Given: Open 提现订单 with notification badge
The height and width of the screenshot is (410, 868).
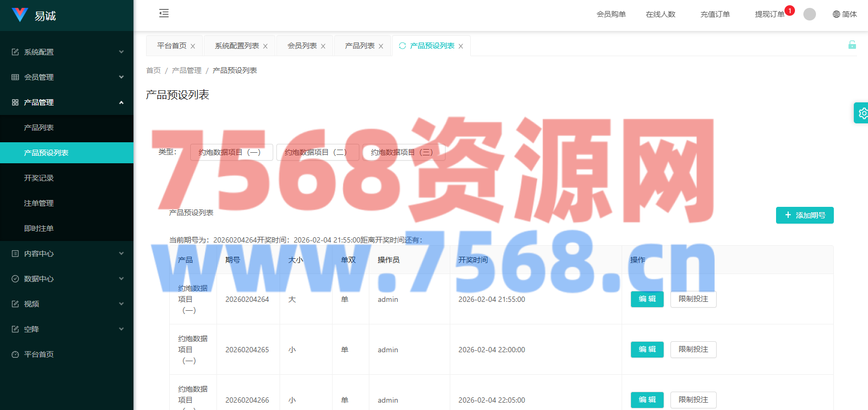Looking at the screenshot, I should coord(769,14).
